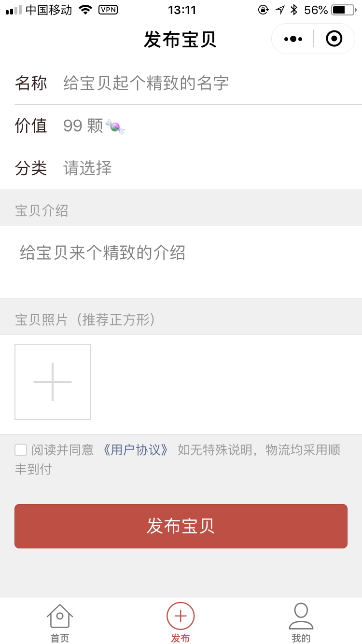Viewport: 362px width, 644px height.
Task: Tap the 发布 tab label text
Action: pos(181,638)
